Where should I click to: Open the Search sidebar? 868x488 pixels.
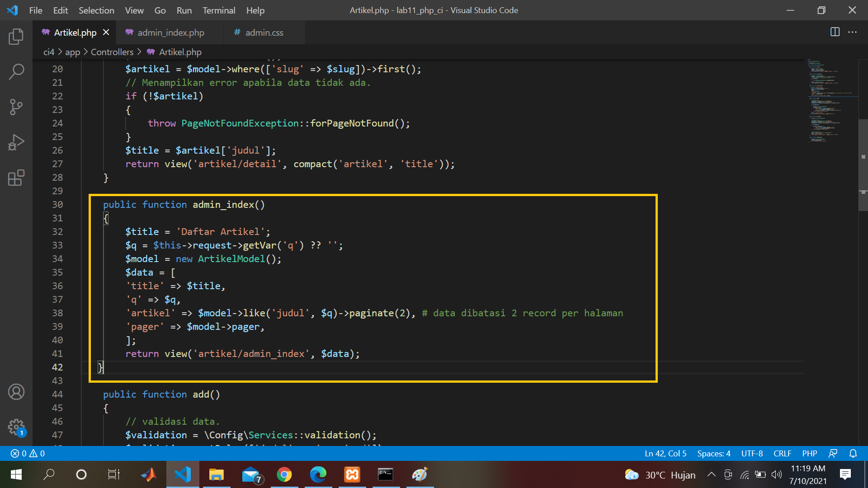[x=16, y=71]
